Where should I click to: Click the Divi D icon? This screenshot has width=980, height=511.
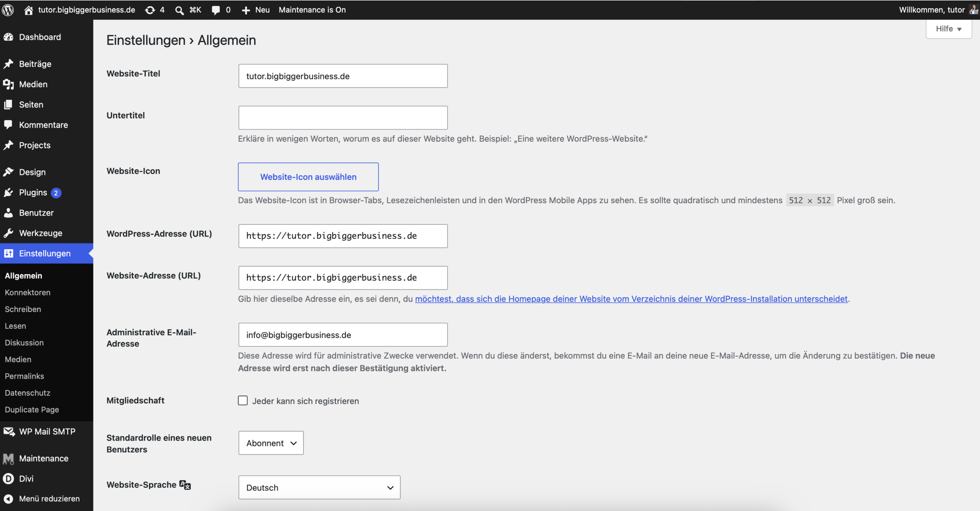8,478
